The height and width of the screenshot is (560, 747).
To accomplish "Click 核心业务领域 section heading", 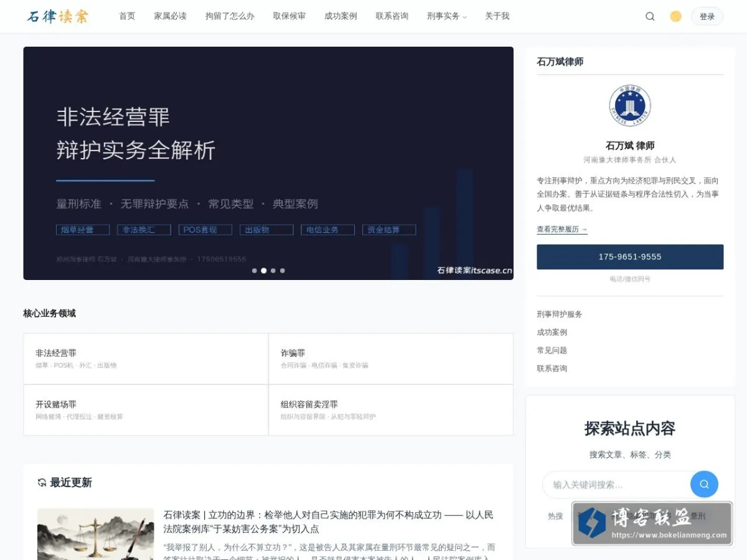I will (50, 313).
